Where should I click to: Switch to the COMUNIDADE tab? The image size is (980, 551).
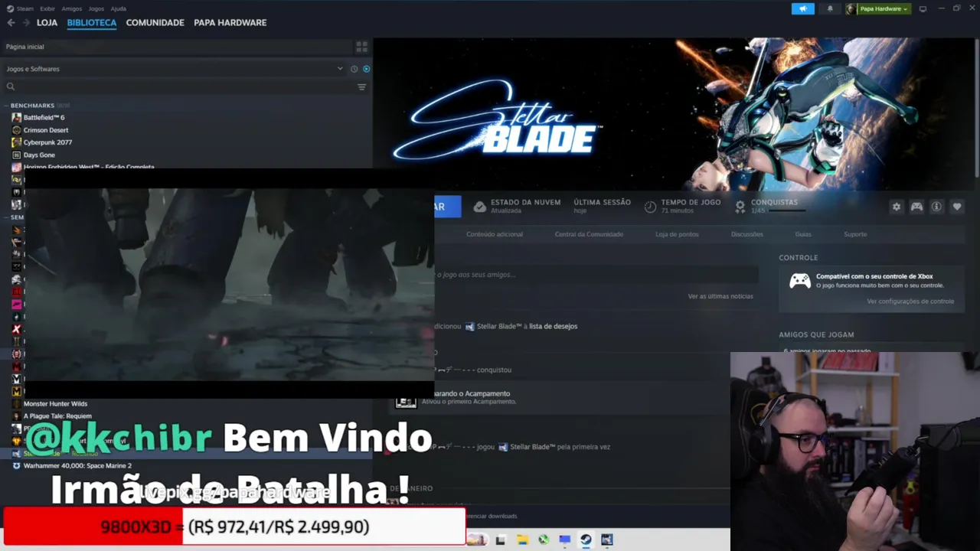[155, 23]
